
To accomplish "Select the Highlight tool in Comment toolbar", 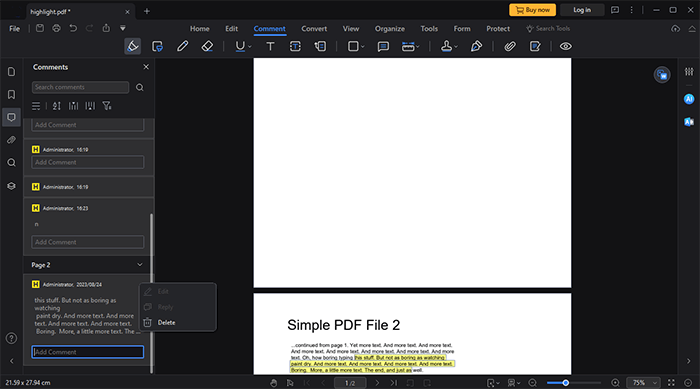I will 133,46.
